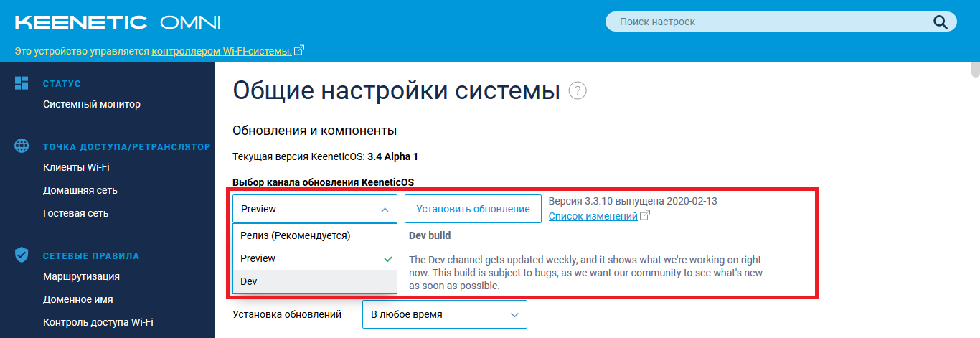
Task: Open Доменное имя page
Action: click(78, 299)
